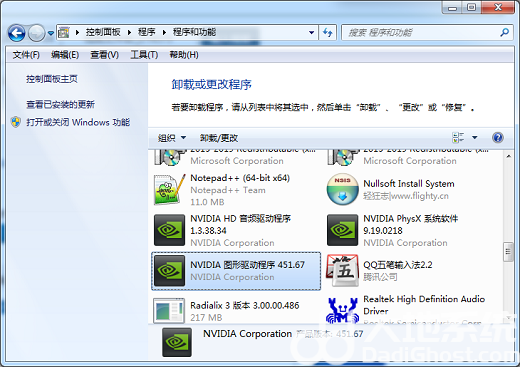The width and height of the screenshot is (520, 367).
Task: Click NVIDIA icon in the details pane
Action: 177,342
